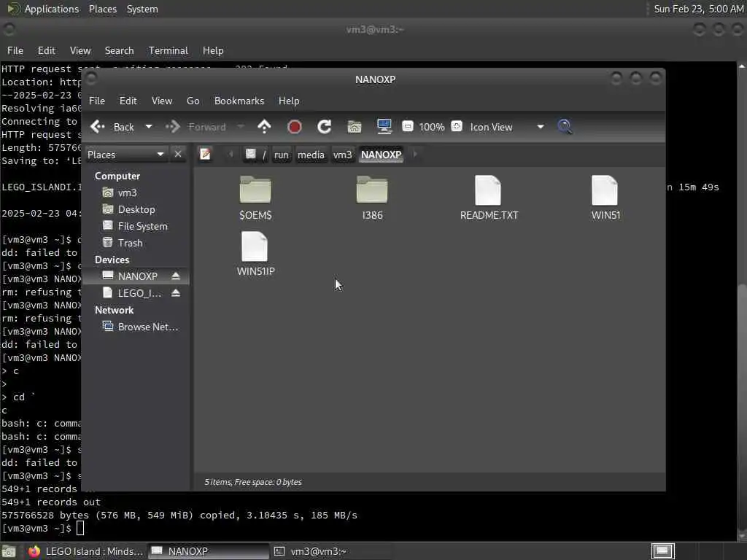Image resolution: width=747 pixels, height=560 pixels.
Task: Open the file manager Help menu
Action: 289,101
